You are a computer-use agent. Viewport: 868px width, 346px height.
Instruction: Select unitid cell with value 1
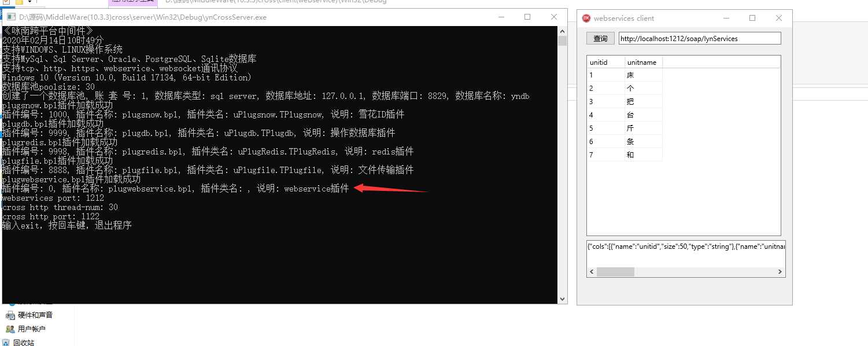click(605, 75)
